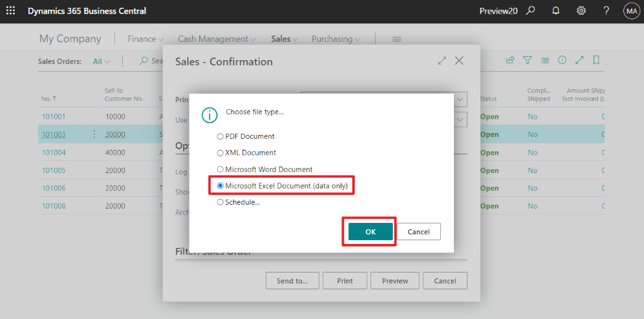Choose the Schedule... option
Viewport: 644px width, 319px height.
pyautogui.click(x=238, y=201)
